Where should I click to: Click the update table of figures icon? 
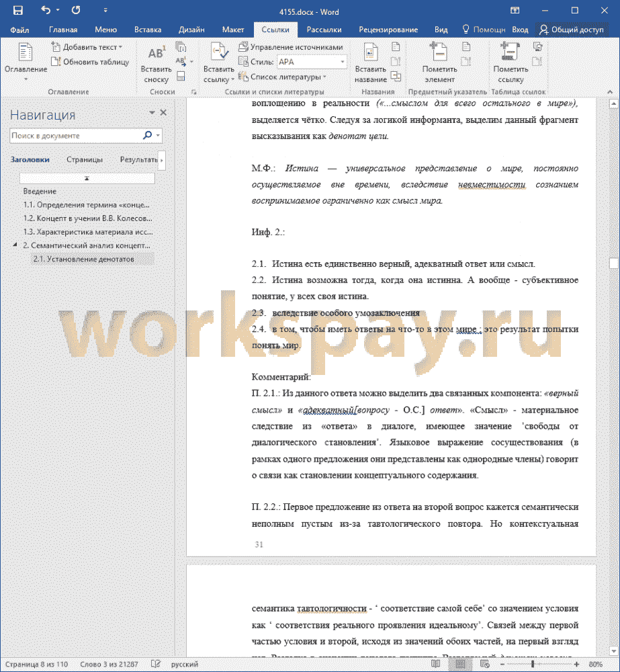(396, 62)
